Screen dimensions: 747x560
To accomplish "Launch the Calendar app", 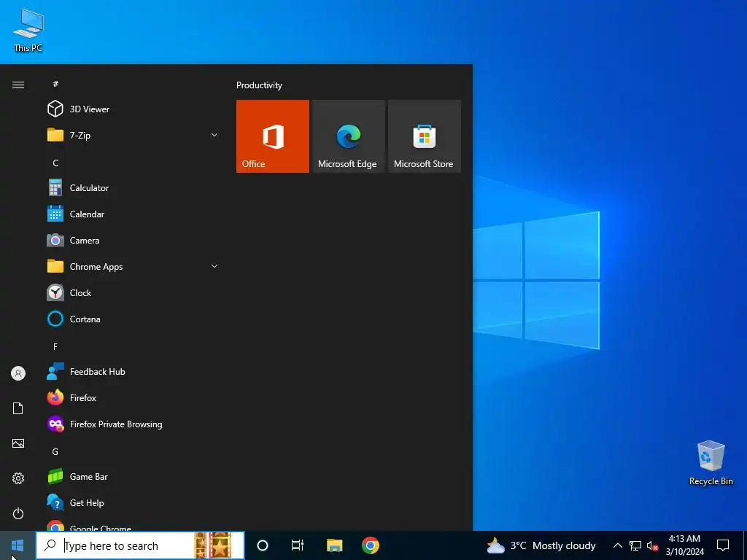I will (x=133, y=214).
